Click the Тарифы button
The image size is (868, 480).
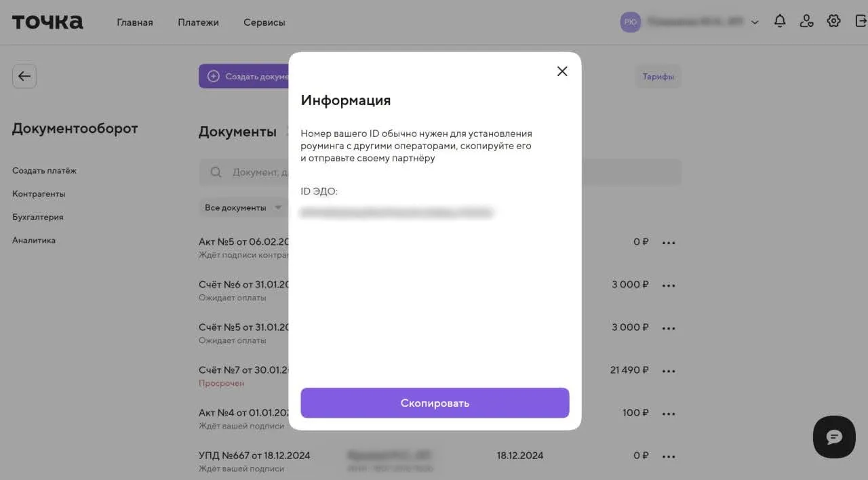click(658, 77)
